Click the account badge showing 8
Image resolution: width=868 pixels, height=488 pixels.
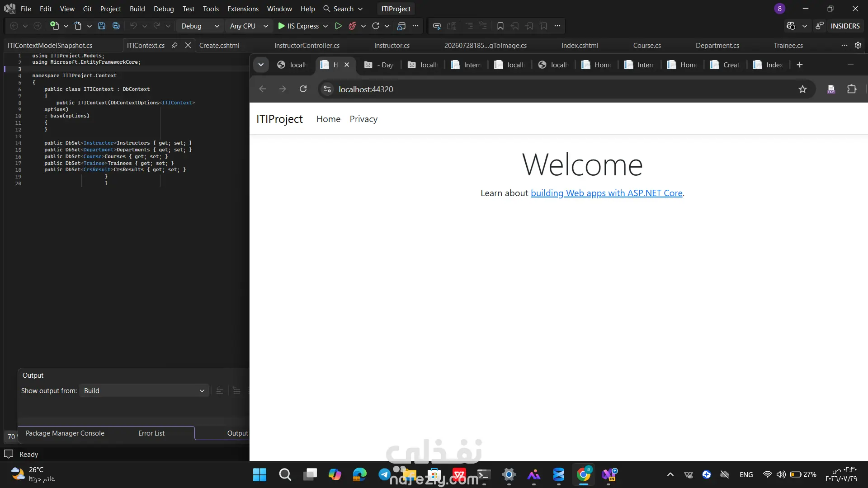(x=779, y=9)
